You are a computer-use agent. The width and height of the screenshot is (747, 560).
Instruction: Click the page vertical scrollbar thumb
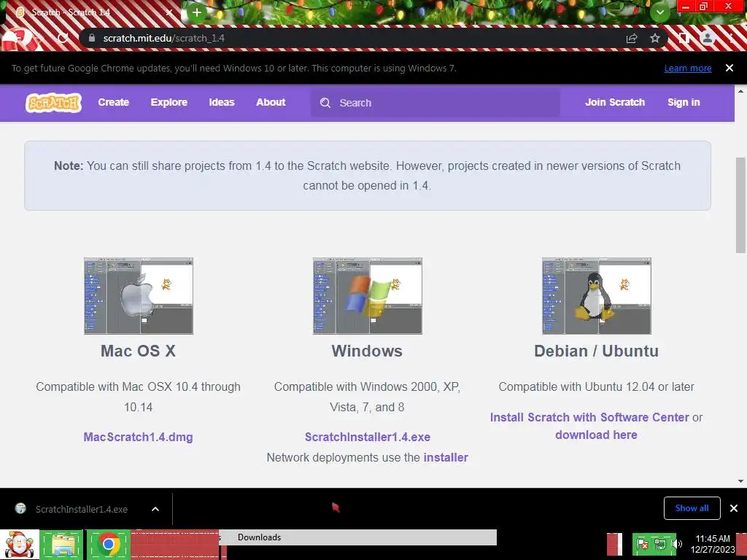tap(740, 205)
